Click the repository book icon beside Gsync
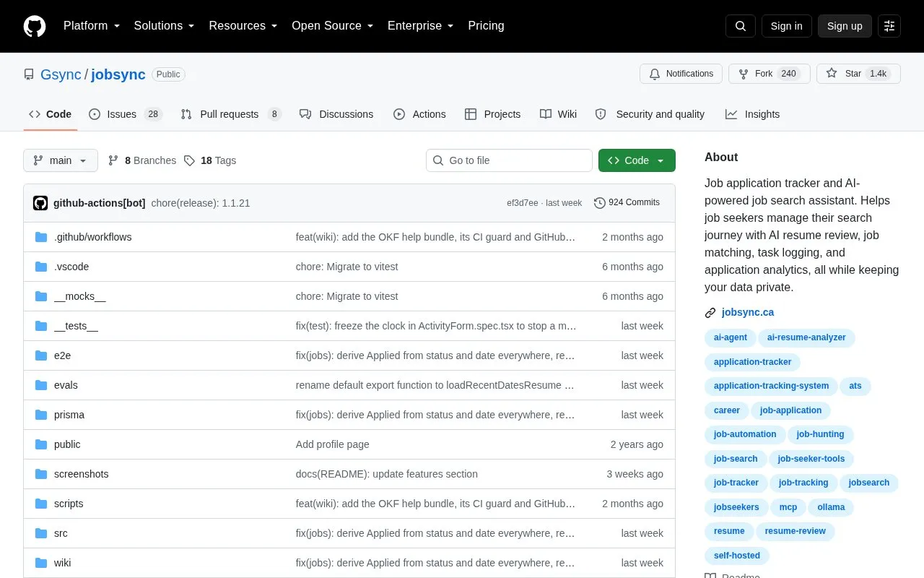This screenshot has height=578, width=924. tap(29, 74)
